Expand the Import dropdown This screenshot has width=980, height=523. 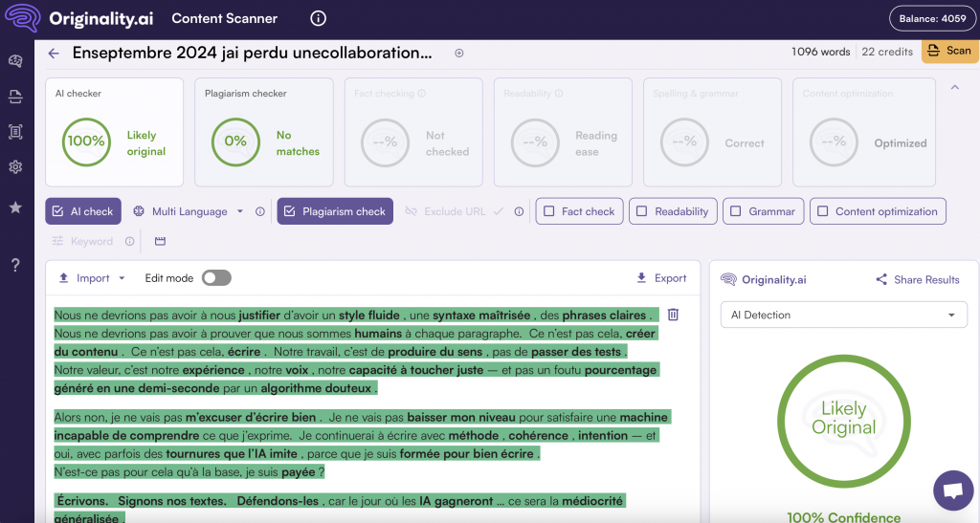pyautogui.click(x=122, y=278)
